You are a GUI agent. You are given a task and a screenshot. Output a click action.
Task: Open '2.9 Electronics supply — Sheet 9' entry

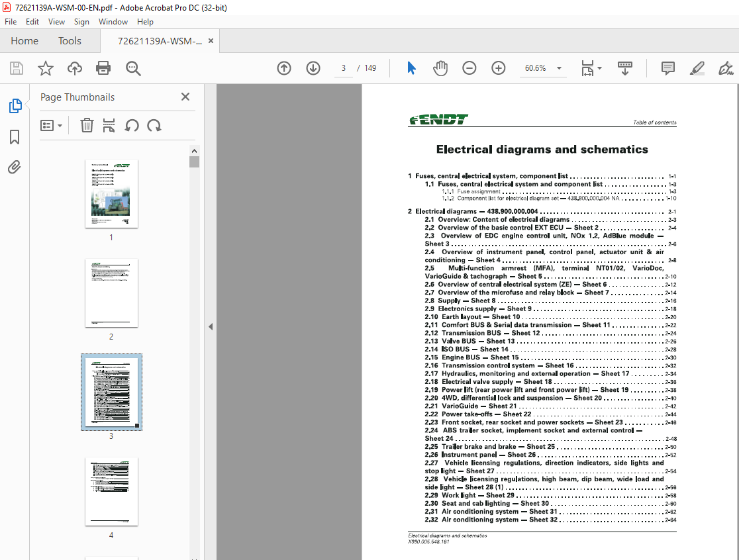550,309
